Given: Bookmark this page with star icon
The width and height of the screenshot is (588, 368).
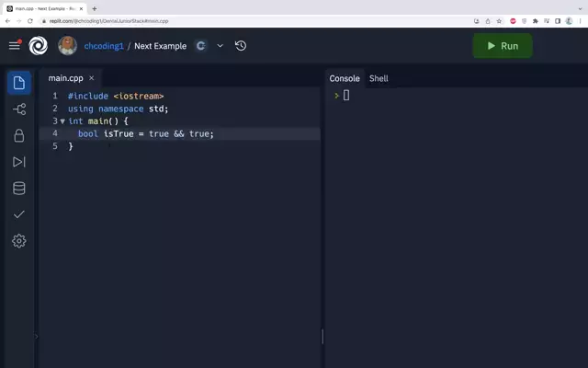Looking at the screenshot, I should point(499,21).
